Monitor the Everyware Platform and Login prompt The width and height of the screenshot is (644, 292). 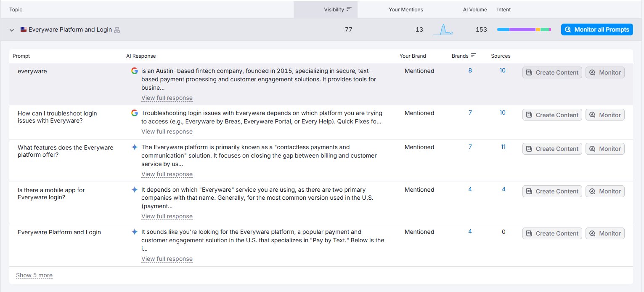pos(605,233)
